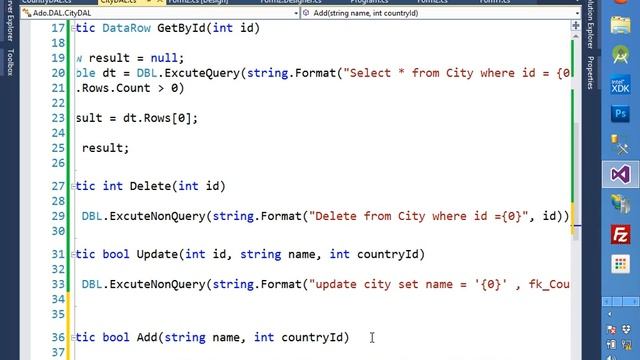Click the red X flag tray icon

(x=611, y=329)
